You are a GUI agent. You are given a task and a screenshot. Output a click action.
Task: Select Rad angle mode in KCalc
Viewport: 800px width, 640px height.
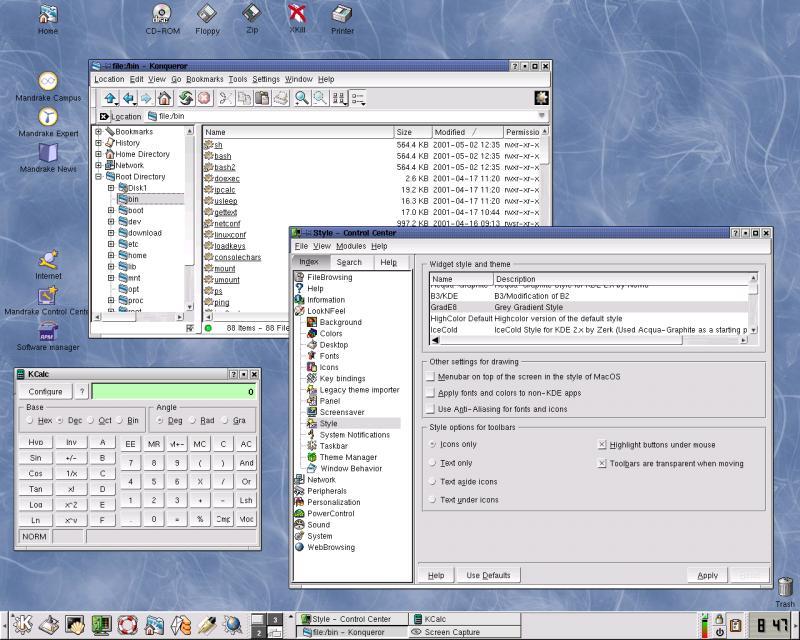click(x=192, y=421)
